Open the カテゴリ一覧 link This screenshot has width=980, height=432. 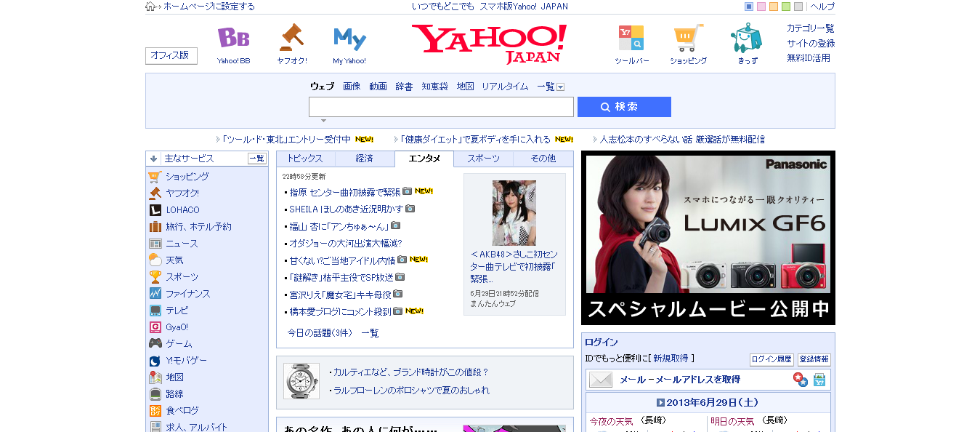click(810, 28)
